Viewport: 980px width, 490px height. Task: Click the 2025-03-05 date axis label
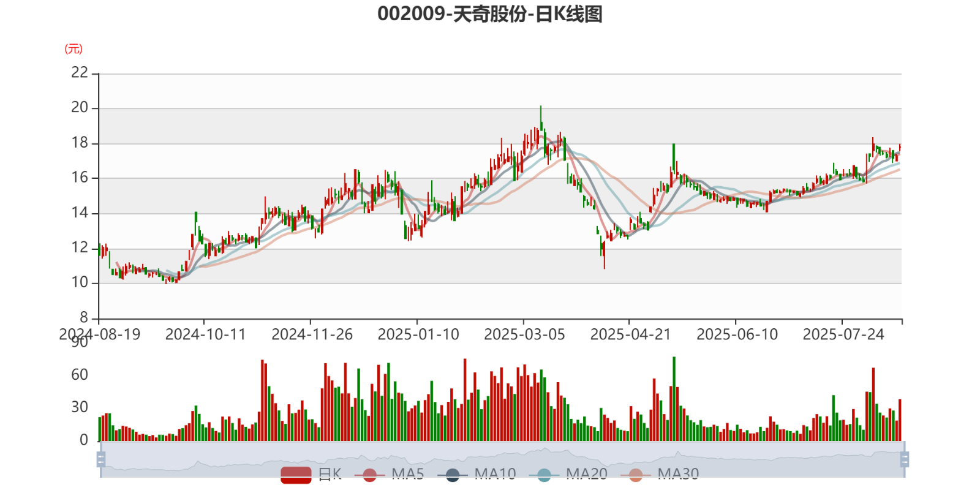coord(524,334)
